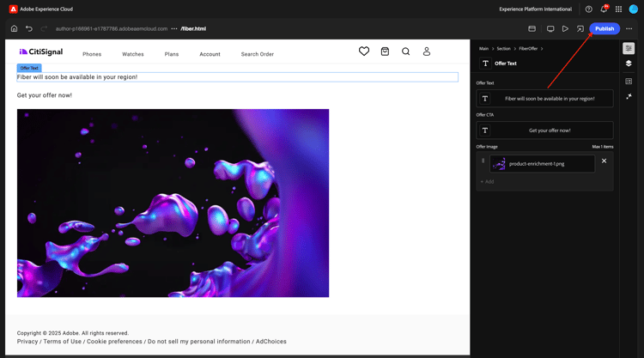The height and width of the screenshot is (358, 644).
Task: Start preview mode with play icon
Action: (x=565, y=28)
